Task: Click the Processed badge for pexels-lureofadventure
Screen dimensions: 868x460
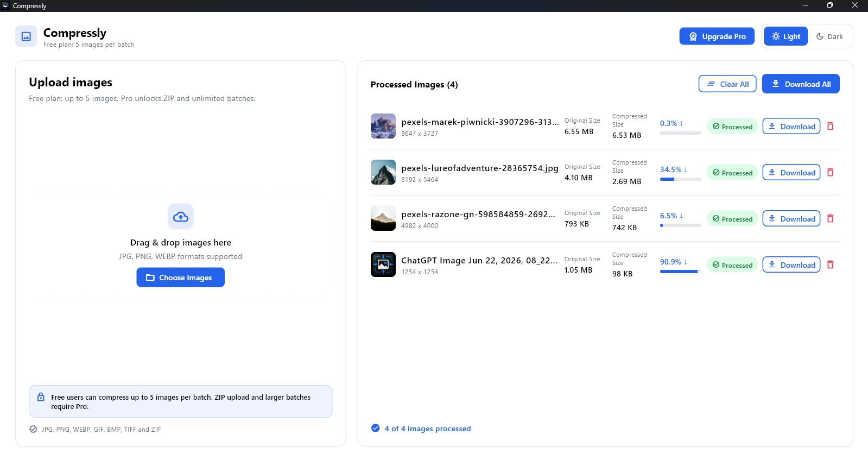Action: click(732, 173)
